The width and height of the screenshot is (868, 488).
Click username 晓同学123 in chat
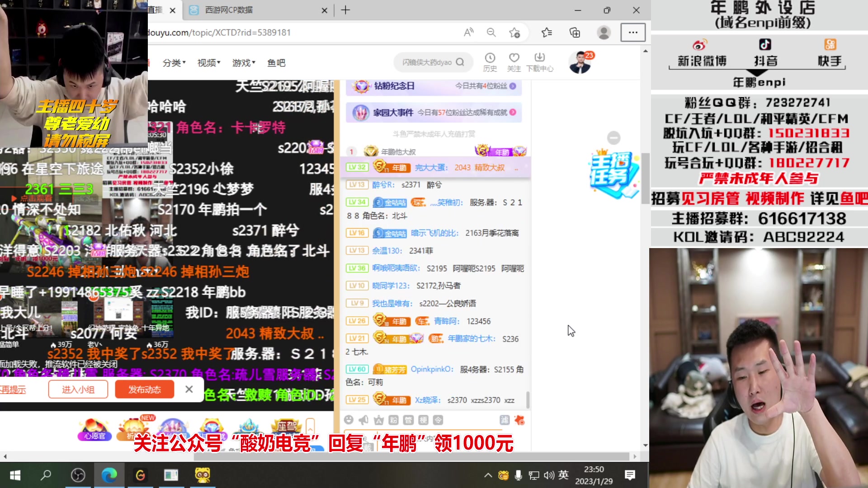tap(391, 286)
